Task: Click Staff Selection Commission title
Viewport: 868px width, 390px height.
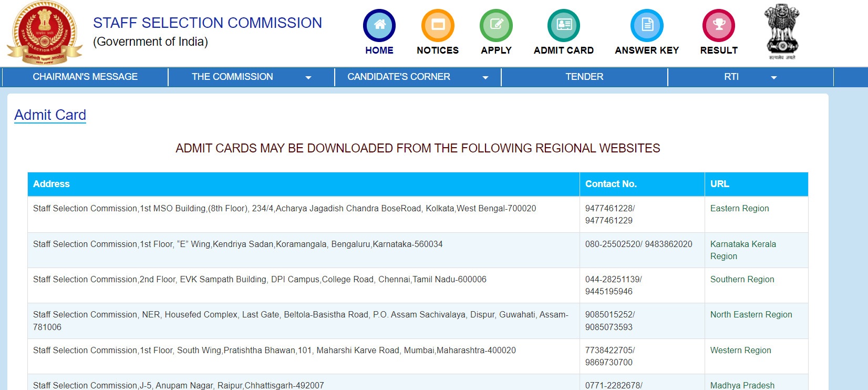Action: coord(208,23)
